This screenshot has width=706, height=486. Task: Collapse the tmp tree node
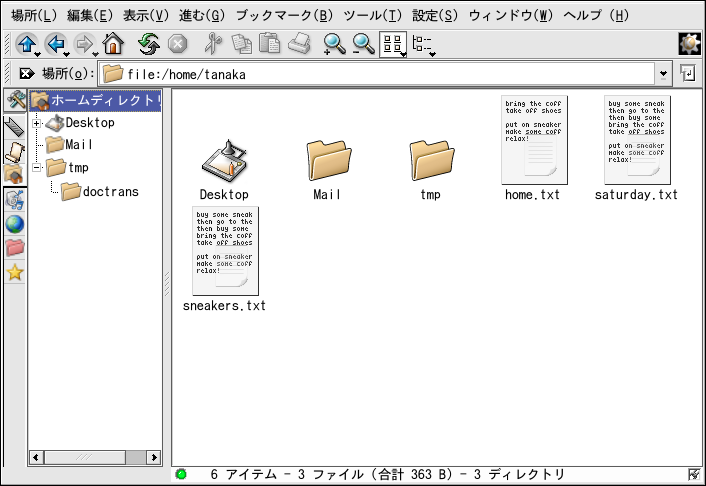[x=38, y=168]
